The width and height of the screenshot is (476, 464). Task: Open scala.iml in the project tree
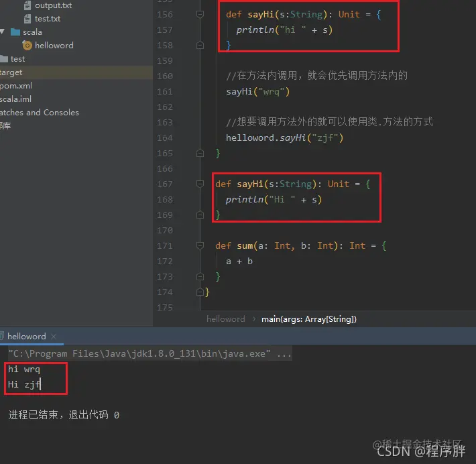tap(15, 99)
